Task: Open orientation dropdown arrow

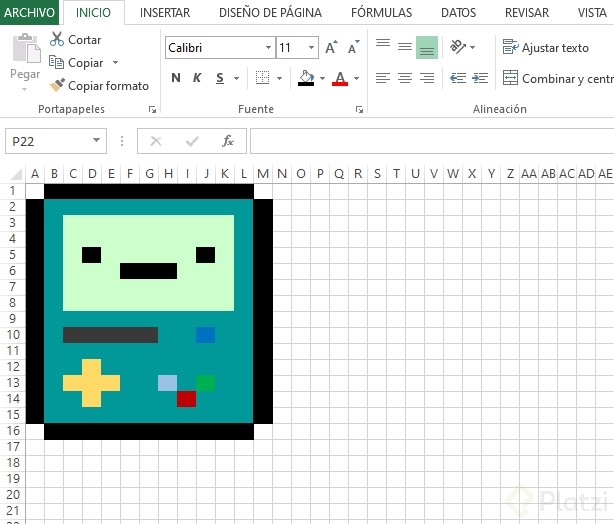Action: tap(473, 47)
